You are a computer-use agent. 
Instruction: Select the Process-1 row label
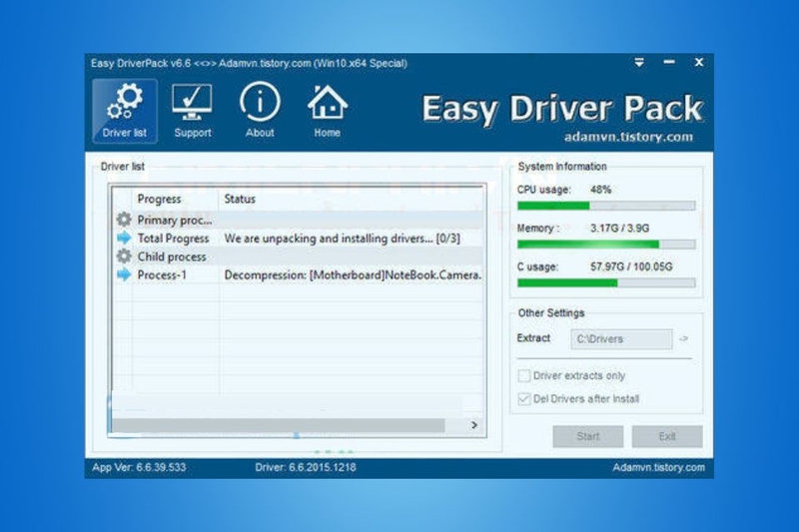click(x=162, y=274)
